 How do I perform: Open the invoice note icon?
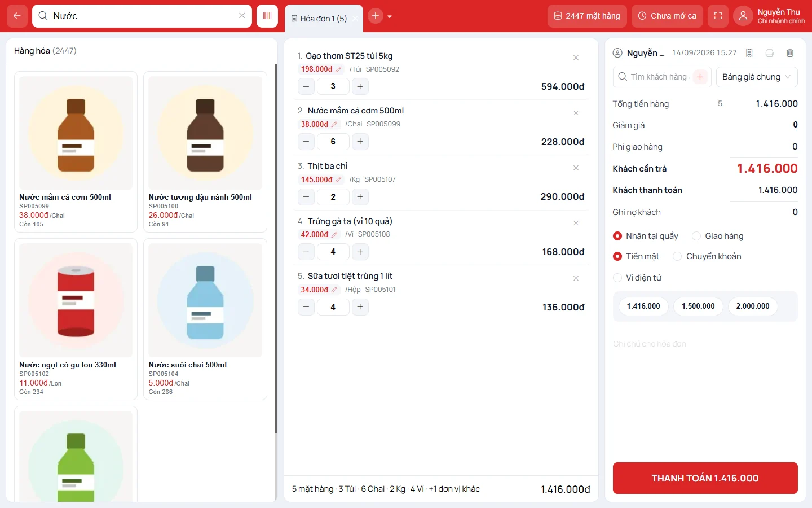tap(749, 53)
